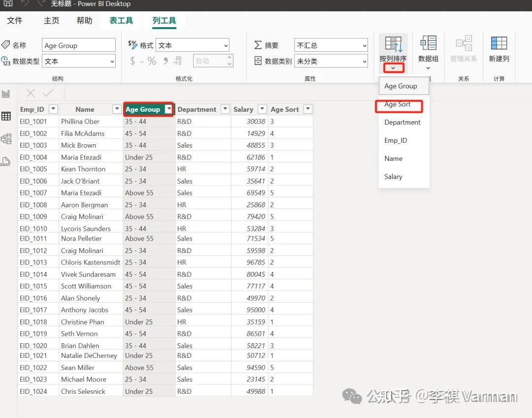Apply percentage format icon
532x418 pixels.
point(152,61)
